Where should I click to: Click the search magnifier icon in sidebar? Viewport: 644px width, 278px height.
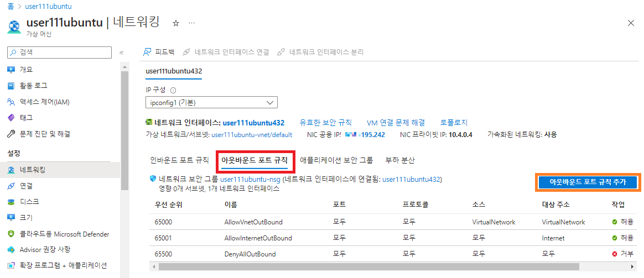click(x=13, y=53)
